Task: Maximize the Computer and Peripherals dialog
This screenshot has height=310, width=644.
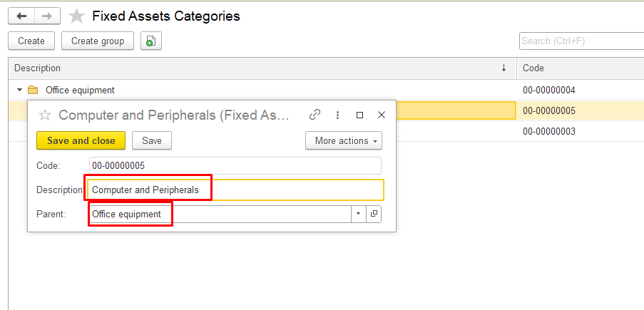Action: [x=359, y=115]
